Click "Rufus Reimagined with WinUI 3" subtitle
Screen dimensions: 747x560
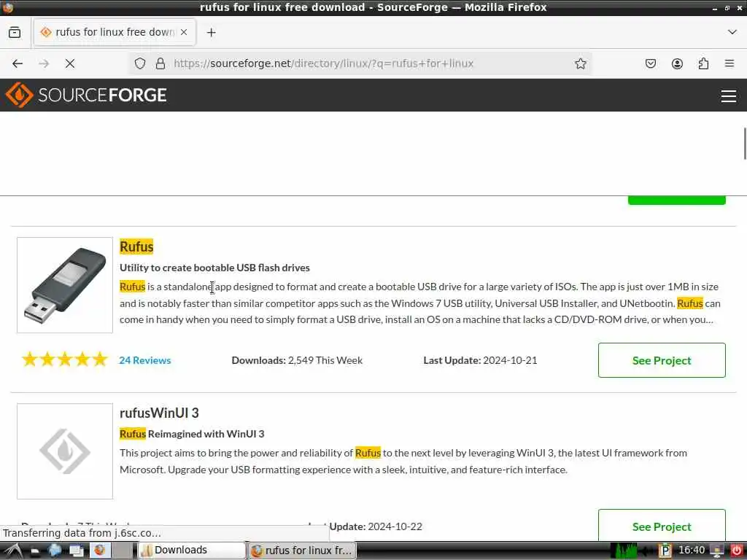tap(192, 434)
